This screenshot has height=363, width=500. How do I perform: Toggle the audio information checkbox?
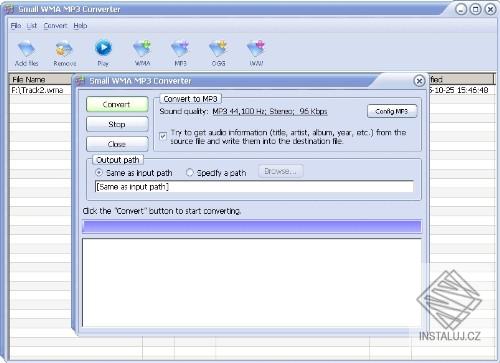[x=163, y=136]
